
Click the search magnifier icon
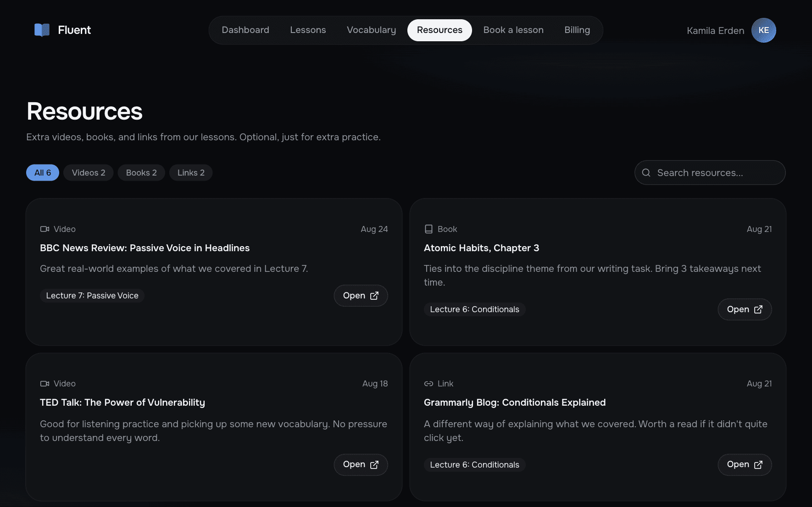646,173
